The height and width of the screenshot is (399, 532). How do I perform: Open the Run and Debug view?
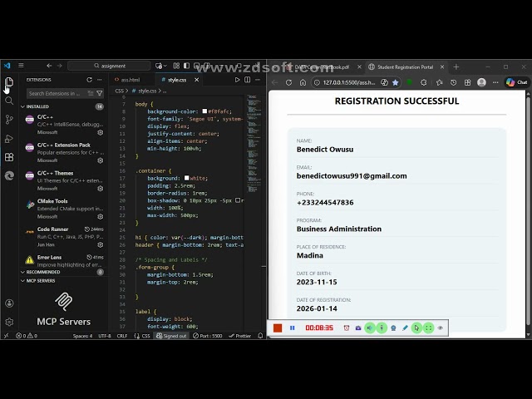tap(9, 138)
